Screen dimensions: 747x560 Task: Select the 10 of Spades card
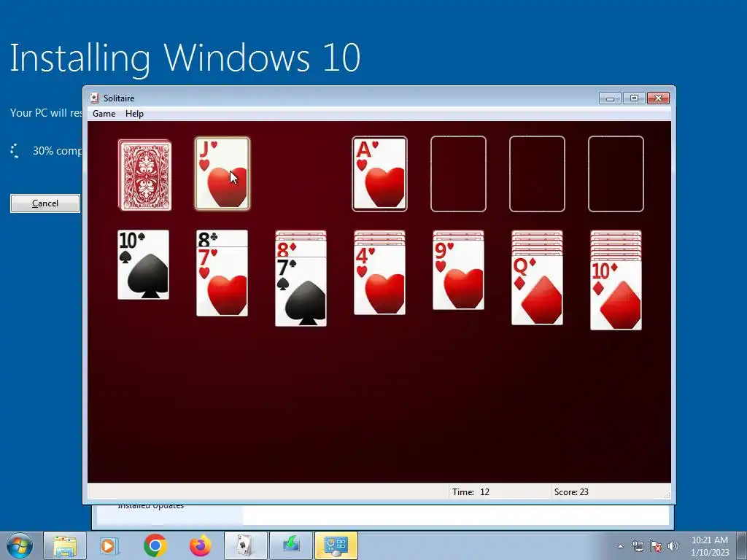[x=144, y=265]
